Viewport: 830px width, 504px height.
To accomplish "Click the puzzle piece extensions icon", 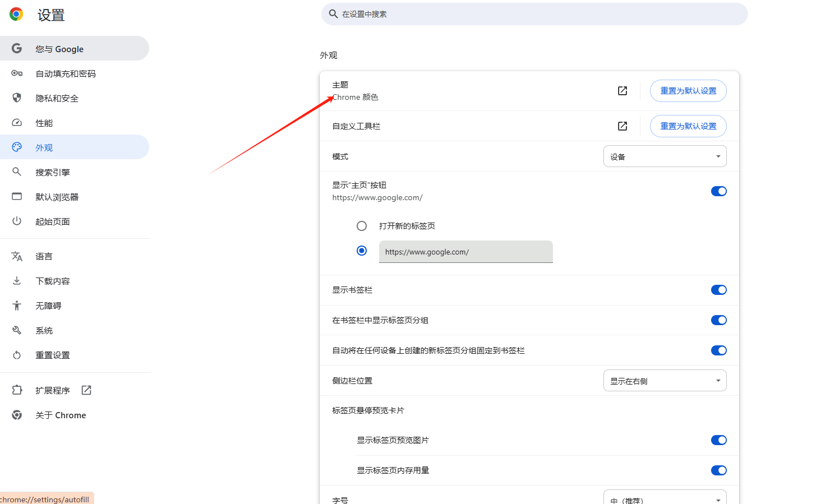I will coord(17,390).
